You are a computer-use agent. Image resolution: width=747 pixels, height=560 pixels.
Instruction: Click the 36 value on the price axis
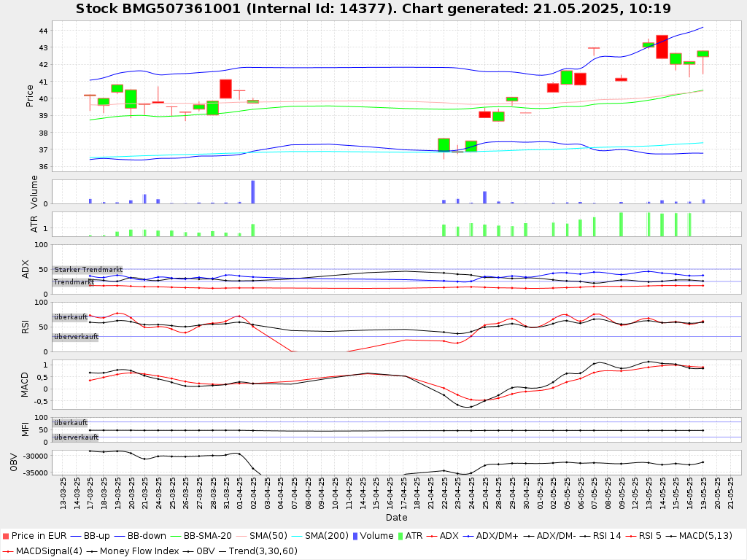(x=43, y=167)
